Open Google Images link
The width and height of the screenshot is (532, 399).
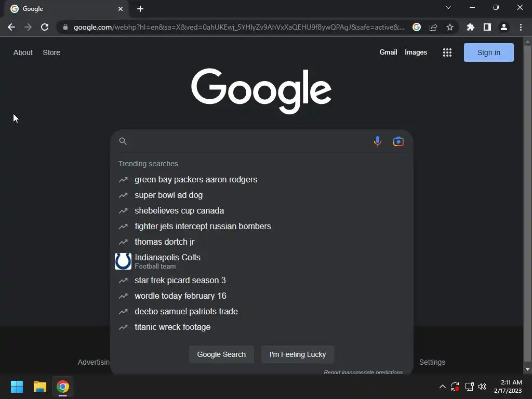(x=416, y=52)
